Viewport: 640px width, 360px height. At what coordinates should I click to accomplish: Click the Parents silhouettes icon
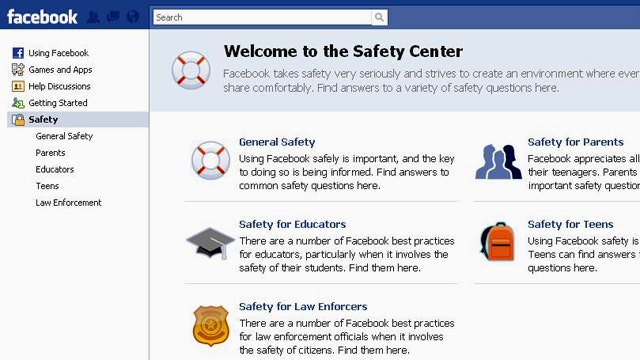498,162
